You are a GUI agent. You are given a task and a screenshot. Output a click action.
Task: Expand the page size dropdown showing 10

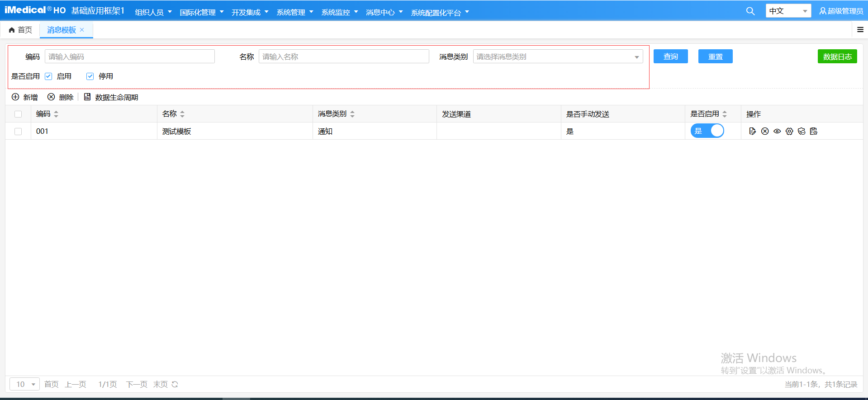click(25, 384)
